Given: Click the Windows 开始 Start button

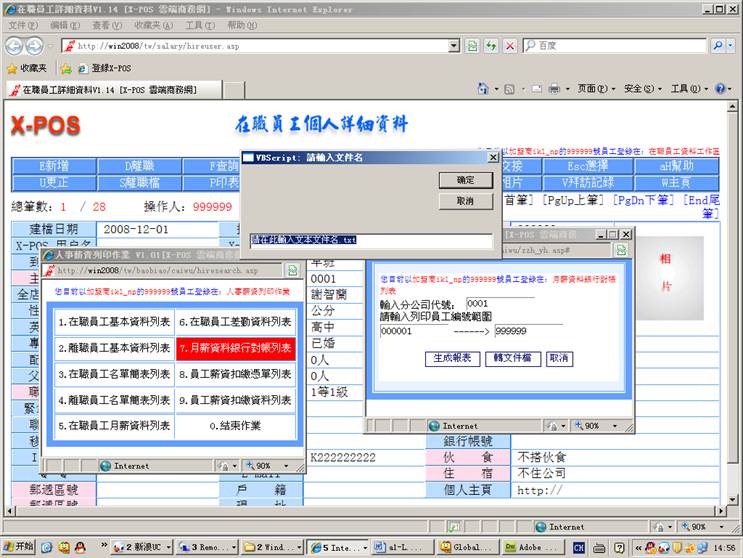Looking at the screenshot, I should pos(18,547).
